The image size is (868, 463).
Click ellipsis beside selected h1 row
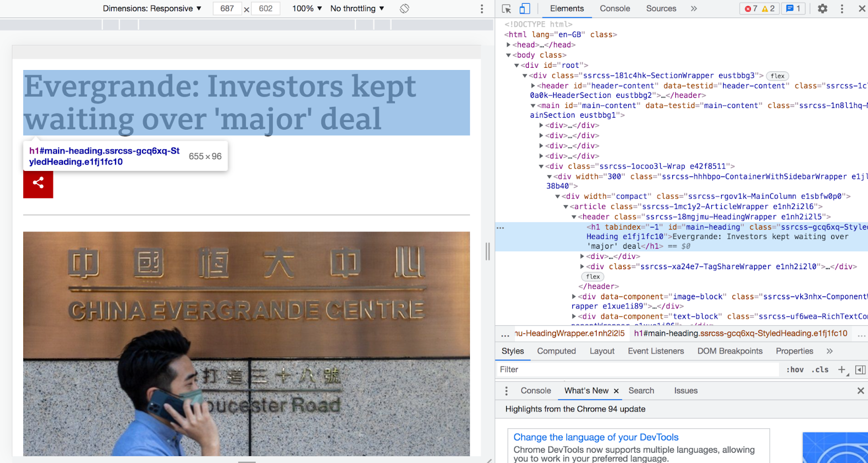point(500,227)
